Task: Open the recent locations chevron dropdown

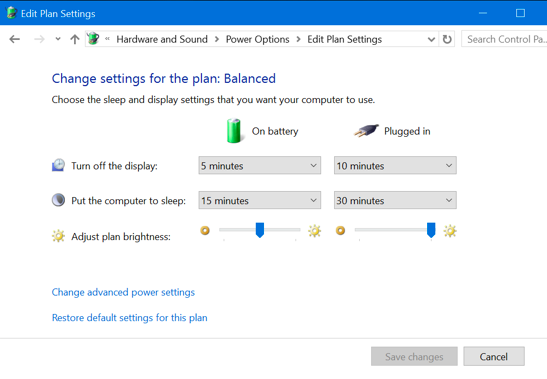Action: 58,39
